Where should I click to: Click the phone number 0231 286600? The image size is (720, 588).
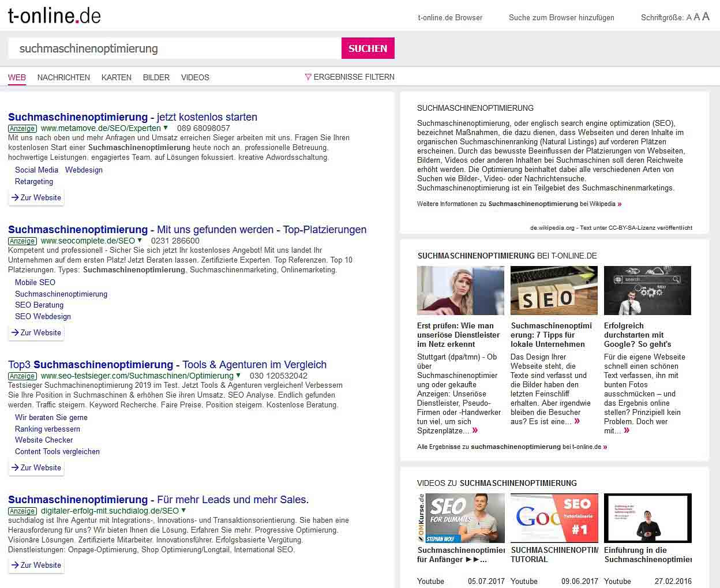click(175, 241)
